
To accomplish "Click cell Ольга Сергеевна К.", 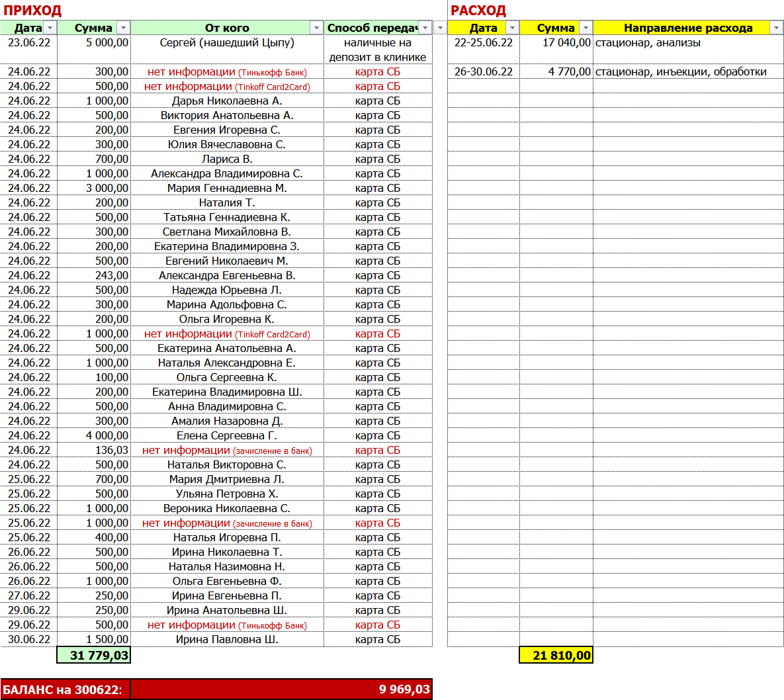I will 227,377.
